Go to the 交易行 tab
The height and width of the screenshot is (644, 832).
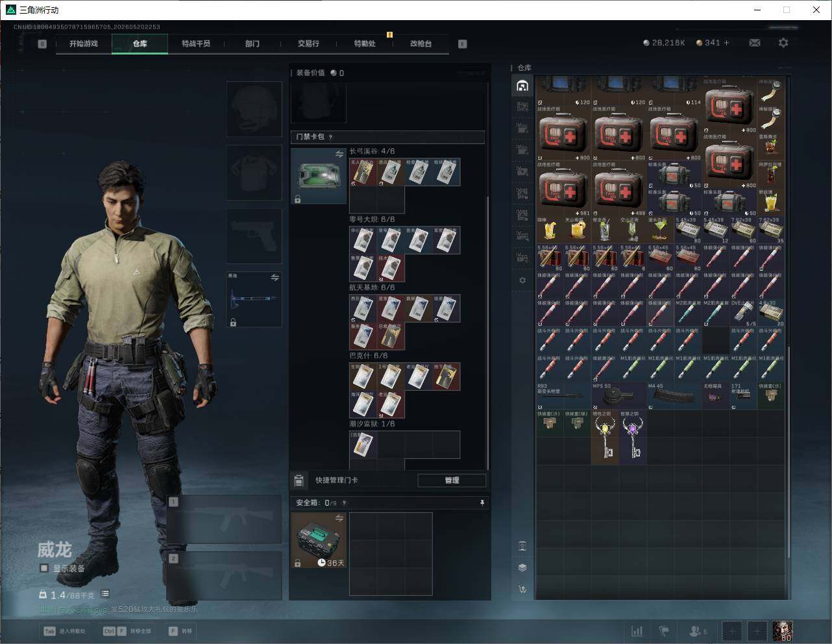point(308,43)
